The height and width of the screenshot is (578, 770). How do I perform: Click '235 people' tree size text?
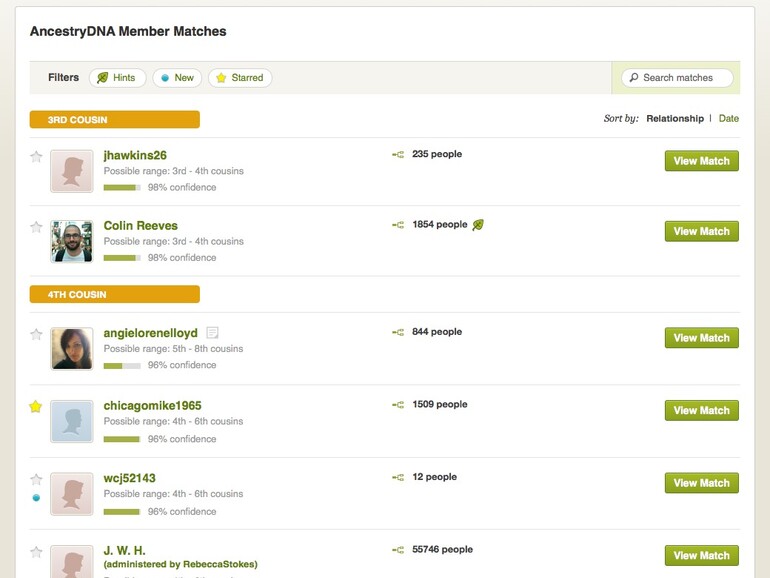[x=437, y=154]
